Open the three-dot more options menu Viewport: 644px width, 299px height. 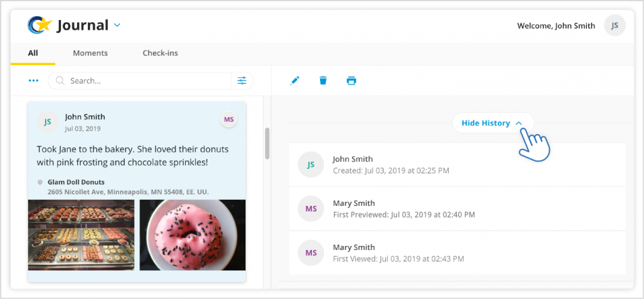(x=34, y=80)
